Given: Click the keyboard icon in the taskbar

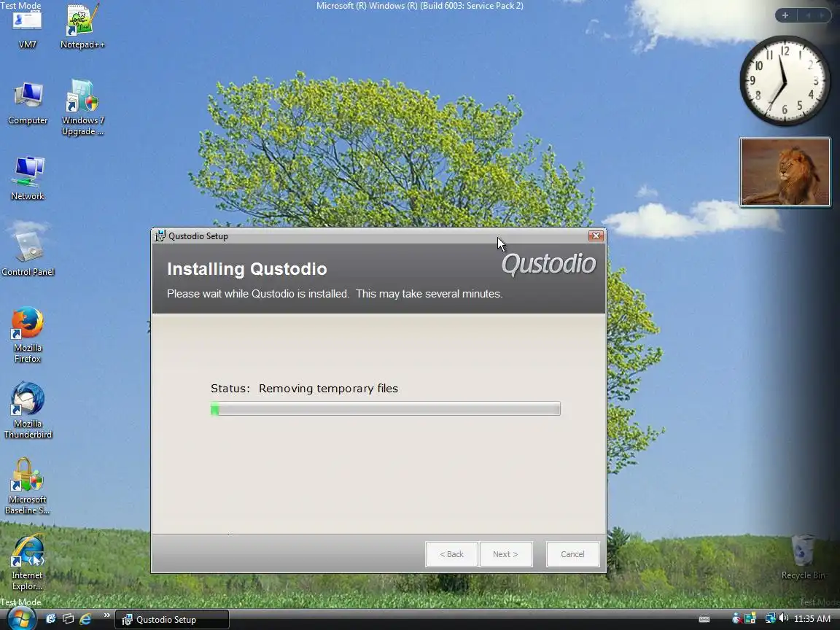Looking at the screenshot, I should click(x=704, y=619).
